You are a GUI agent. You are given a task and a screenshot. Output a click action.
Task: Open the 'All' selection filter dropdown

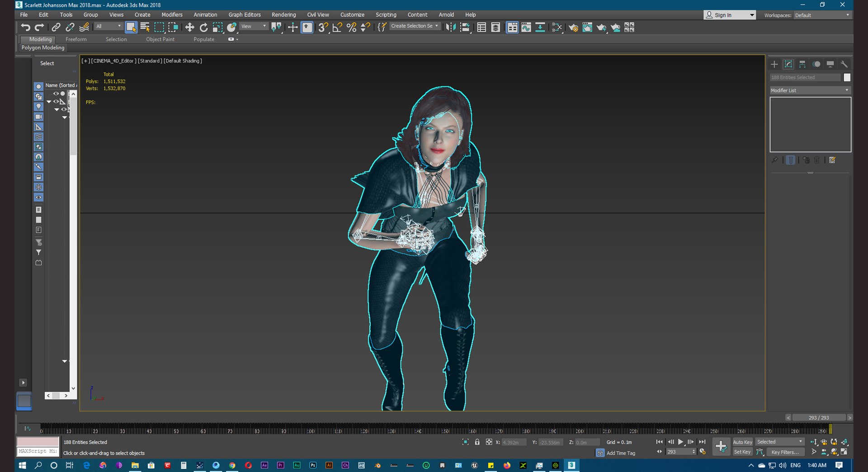(108, 26)
